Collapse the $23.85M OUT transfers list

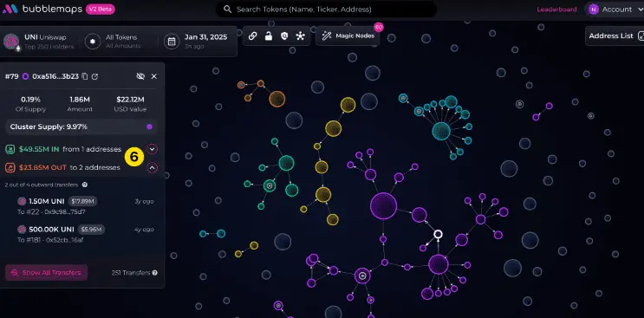tap(153, 167)
